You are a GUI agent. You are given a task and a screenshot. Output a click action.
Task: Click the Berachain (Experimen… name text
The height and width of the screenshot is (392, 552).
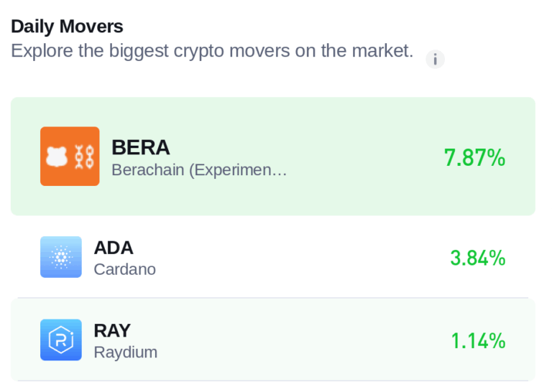199,170
